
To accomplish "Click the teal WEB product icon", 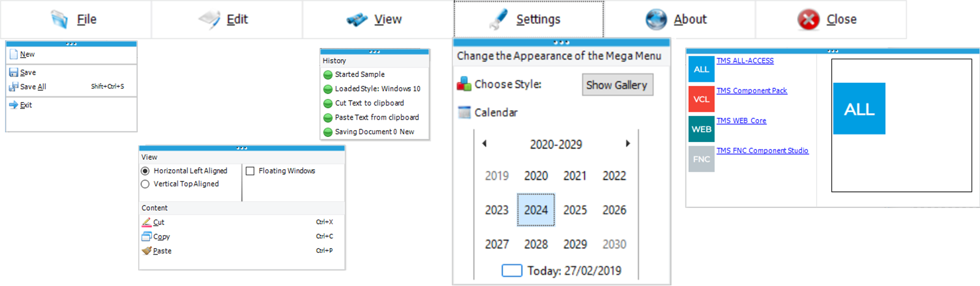I will click(x=701, y=129).
